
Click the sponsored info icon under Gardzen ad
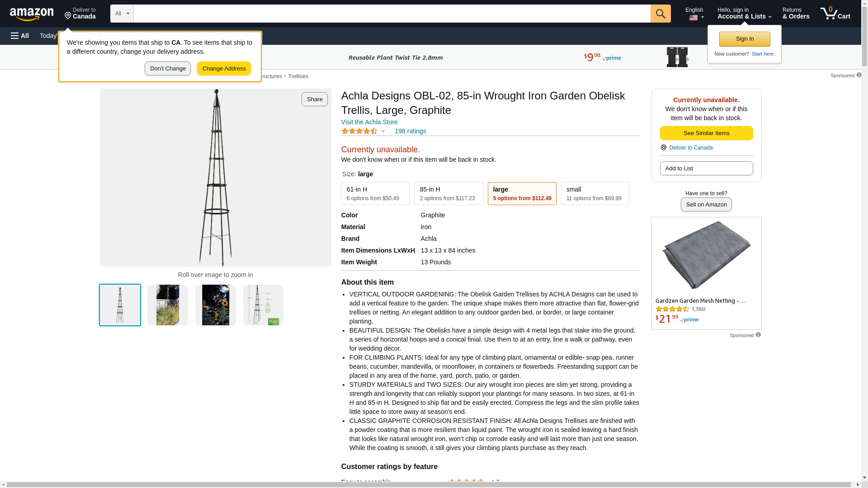pos(758,335)
